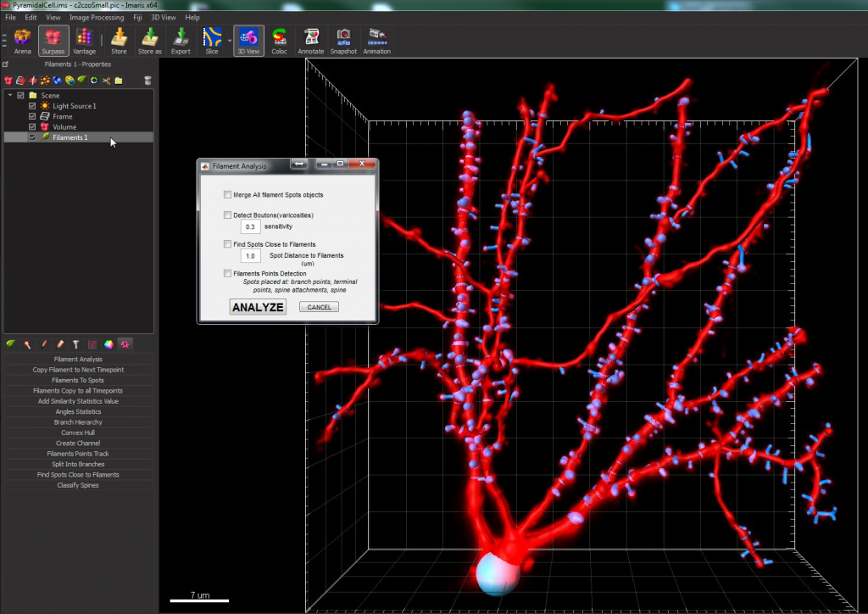Open the Edit pencil tab
868x614 pixels.
(x=60, y=344)
